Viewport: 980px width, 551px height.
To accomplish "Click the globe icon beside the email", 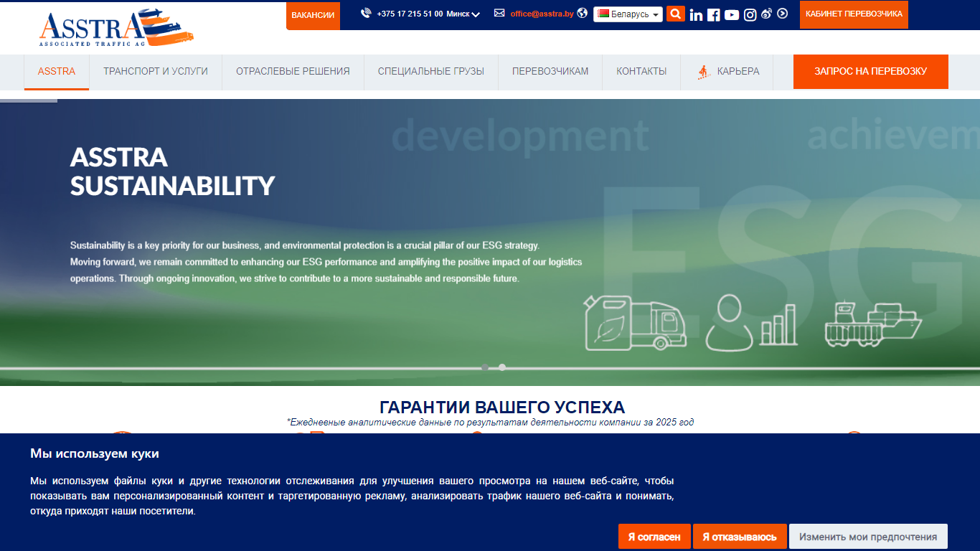I will point(582,13).
